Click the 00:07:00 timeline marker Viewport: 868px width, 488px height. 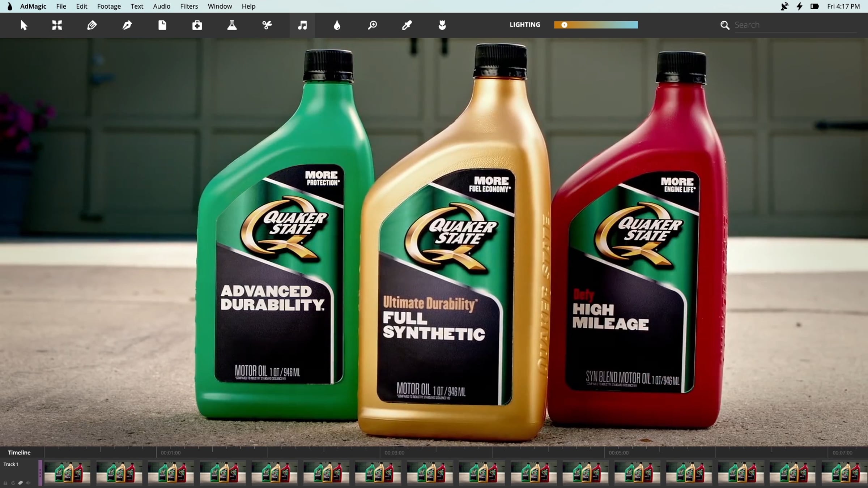pos(842,453)
